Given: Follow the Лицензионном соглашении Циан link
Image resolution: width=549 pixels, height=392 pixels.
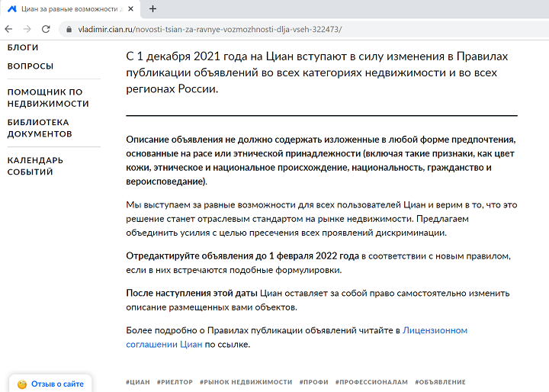Looking at the screenshot, I should tap(297, 337).
